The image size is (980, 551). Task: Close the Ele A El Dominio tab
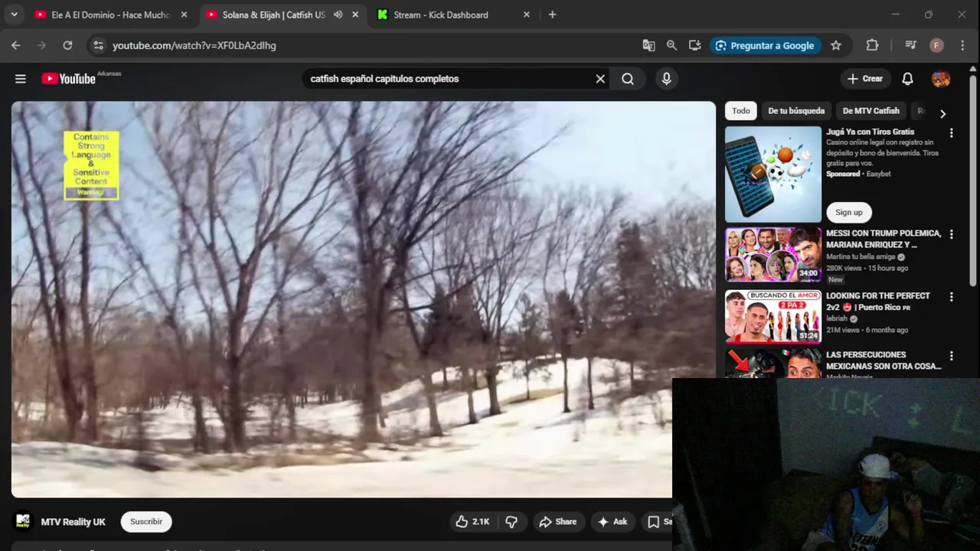coord(184,15)
